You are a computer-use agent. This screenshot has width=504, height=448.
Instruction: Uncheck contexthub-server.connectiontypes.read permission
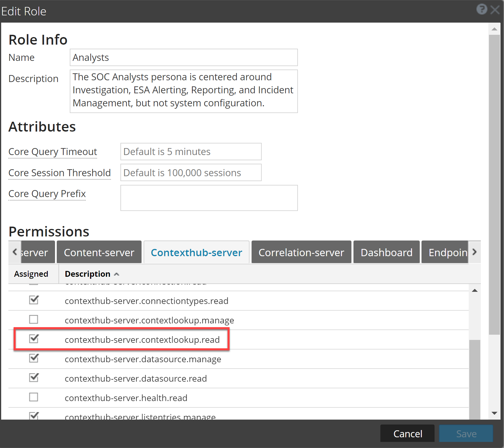(x=34, y=300)
